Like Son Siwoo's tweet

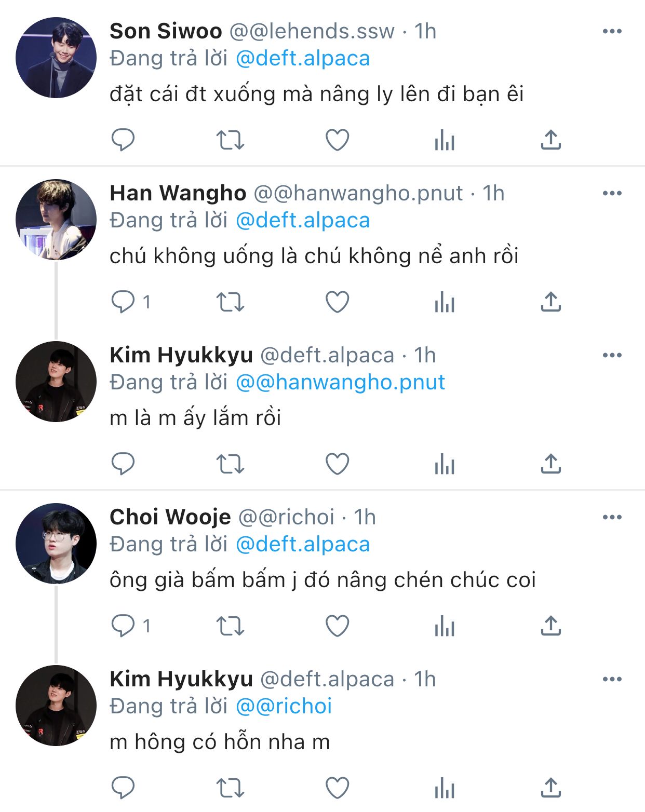(337, 140)
